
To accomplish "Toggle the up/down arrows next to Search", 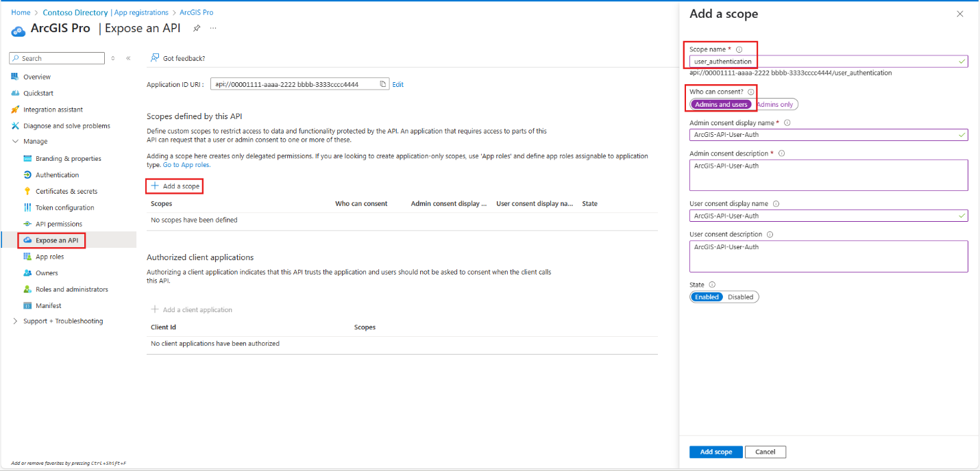I will pyautogui.click(x=113, y=58).
